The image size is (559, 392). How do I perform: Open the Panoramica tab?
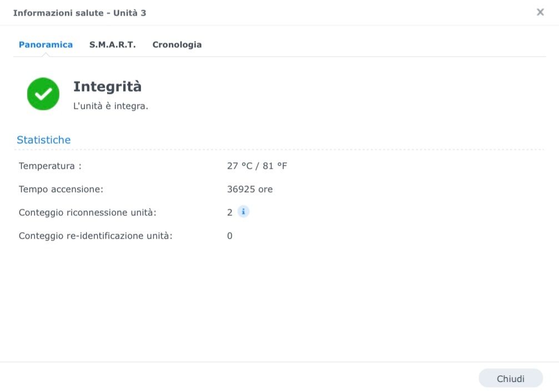pyautogui.click(x=46, y=44)
